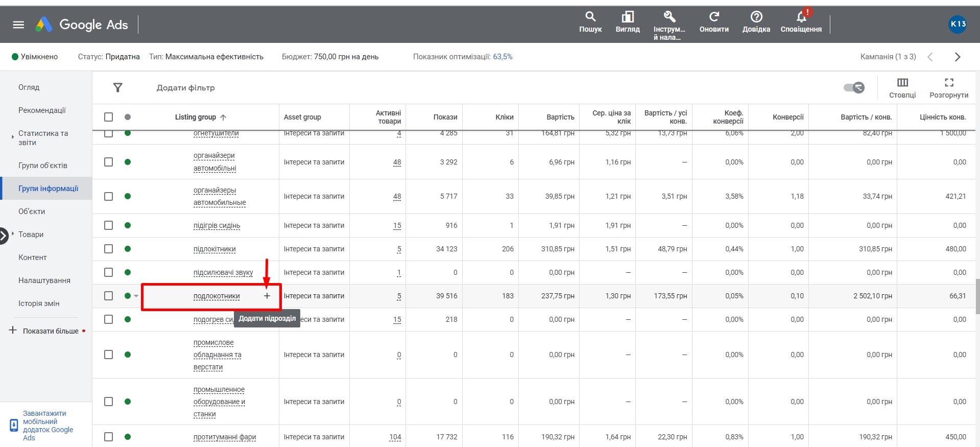980x447 pixels.
Task: Click підлокітники listing group link
Action: click(x=214, y=249)
